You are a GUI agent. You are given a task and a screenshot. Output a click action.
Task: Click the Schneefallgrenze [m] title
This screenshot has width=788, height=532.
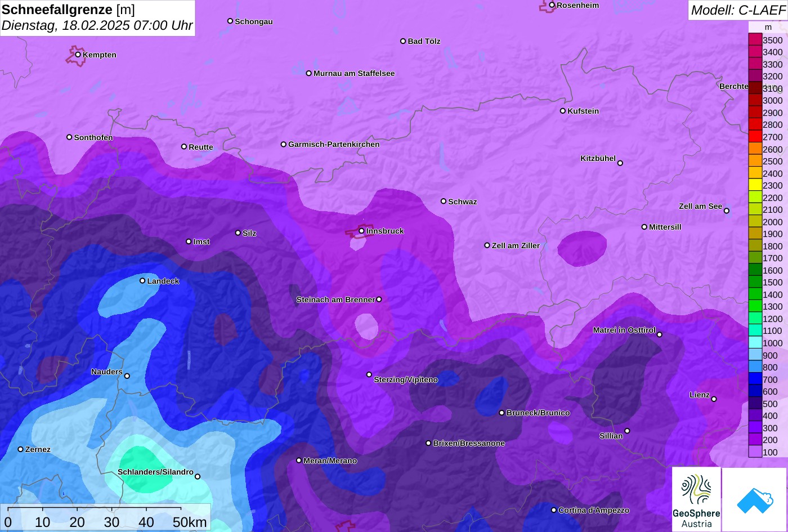[x=68, y=10]
